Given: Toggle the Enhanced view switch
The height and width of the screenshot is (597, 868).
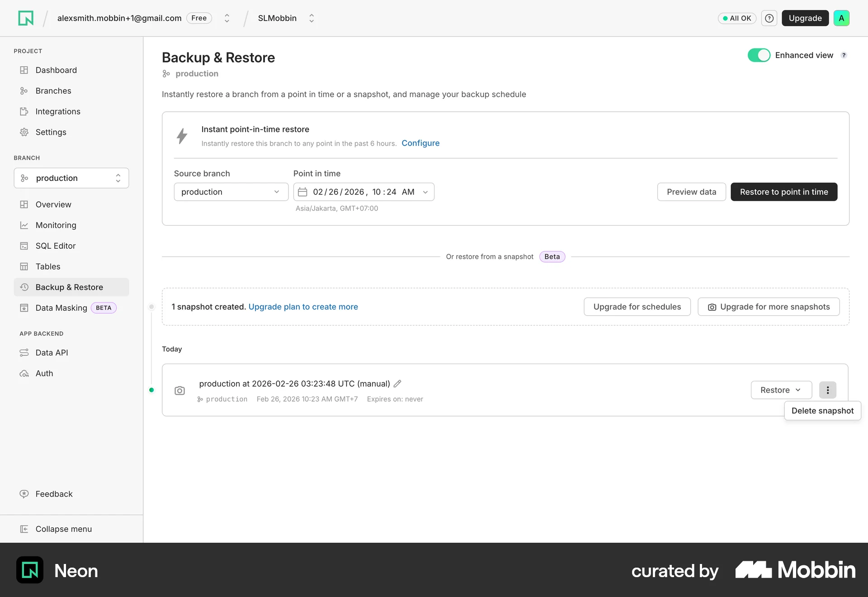Looking at the screenshot, I should pyautogui.click(x=759, y=55).
